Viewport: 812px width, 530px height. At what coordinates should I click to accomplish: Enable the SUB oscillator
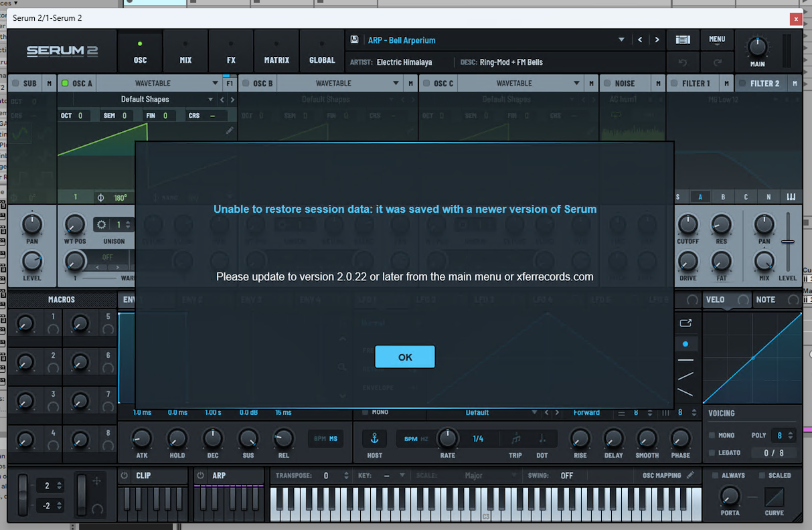15,84
